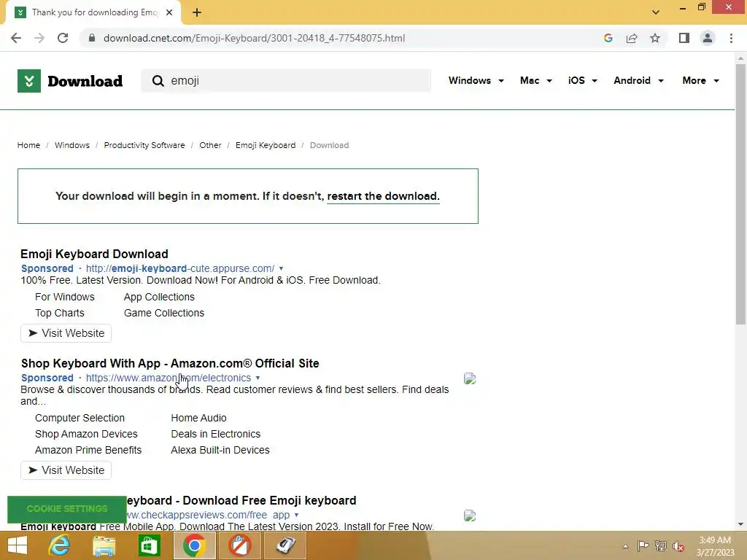Open the red prohibition-sign taskbar app
747x560 pixels.
coord(239,545)
